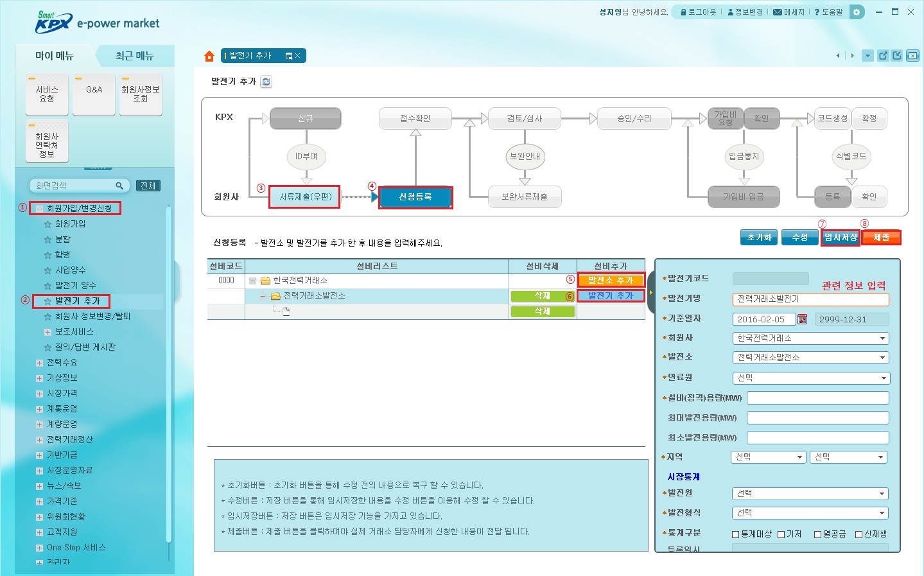Screen dimensions: 924x576
Task: Open the 연료원 dropdown
Action: (x=811, y=378)
